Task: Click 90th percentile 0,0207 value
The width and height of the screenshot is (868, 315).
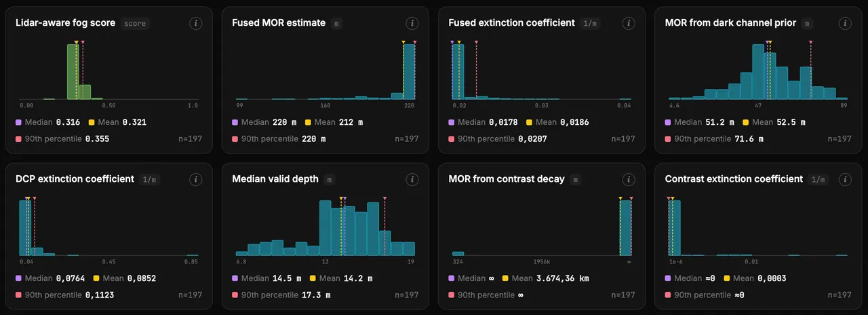Action: 532,138
